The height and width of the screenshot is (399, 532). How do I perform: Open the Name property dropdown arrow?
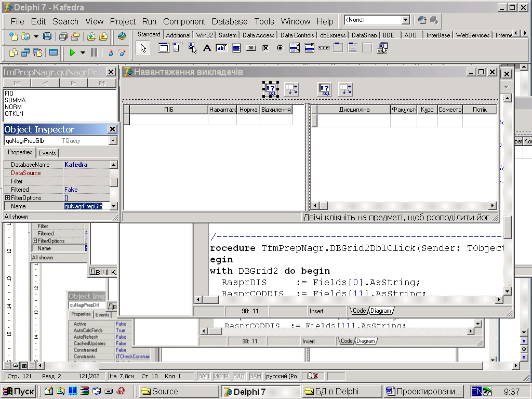click(113, 206)
